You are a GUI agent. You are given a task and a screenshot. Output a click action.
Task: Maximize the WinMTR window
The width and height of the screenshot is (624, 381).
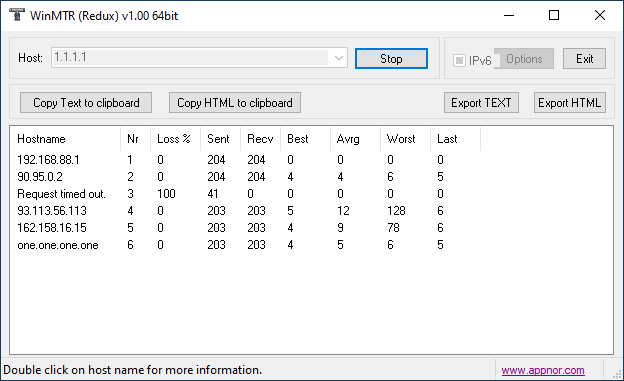pyautogui.click(x=554, y=16)
